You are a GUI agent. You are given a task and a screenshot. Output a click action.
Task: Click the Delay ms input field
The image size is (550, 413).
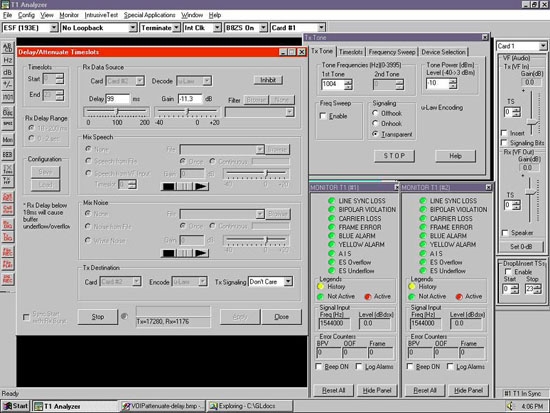(x=118, y=99)
